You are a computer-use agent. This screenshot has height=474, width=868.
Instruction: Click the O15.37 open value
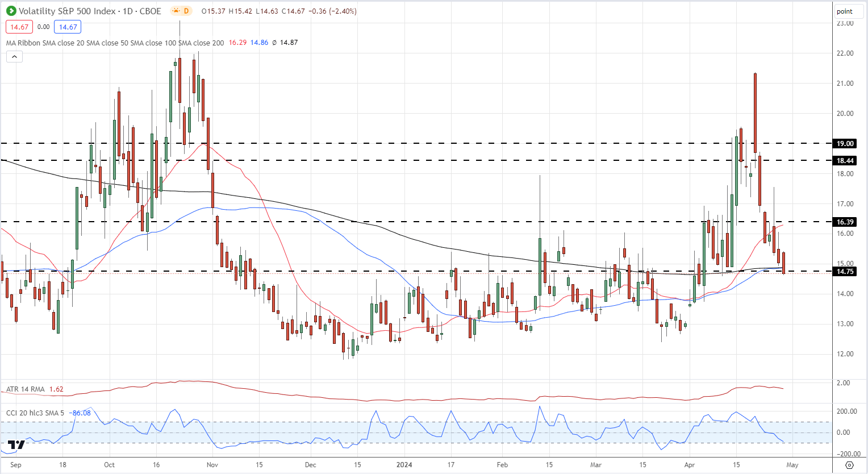click(214, 11)
